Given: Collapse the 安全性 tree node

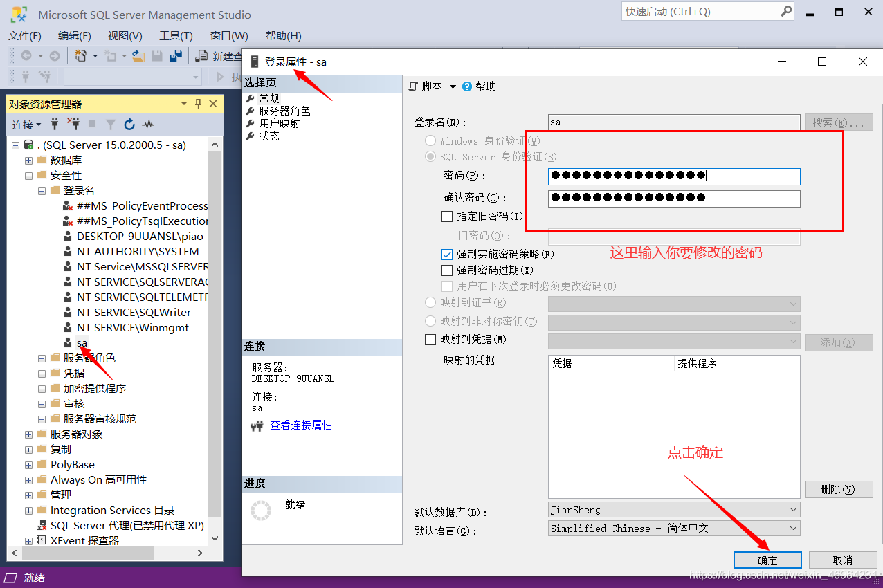Looking at the screenshot, I should (x=28, y=176).
